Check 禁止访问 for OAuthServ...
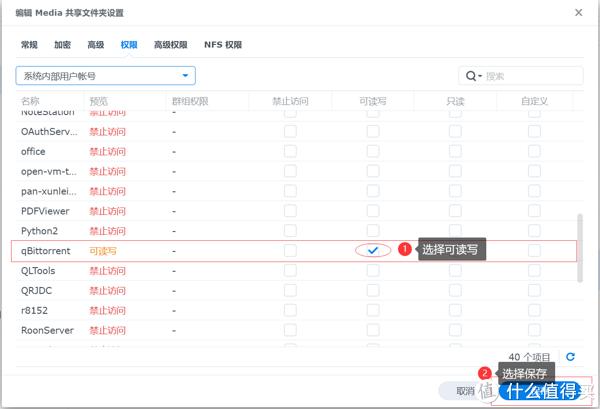The height and width of the screenshot is (409, 600). (x=290, y=131)
